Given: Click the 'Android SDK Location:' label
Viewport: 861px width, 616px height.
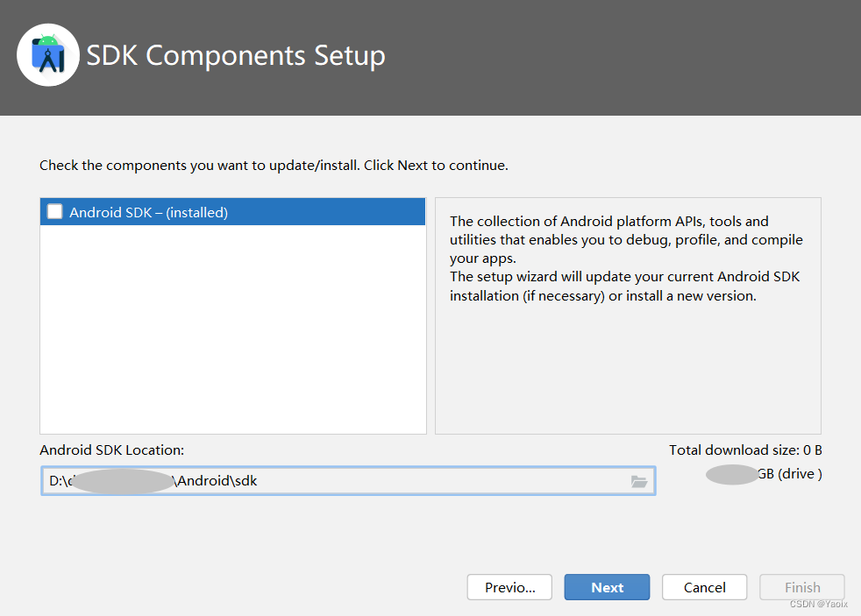Looking at the screenshot, I should (x=112, y=450).
